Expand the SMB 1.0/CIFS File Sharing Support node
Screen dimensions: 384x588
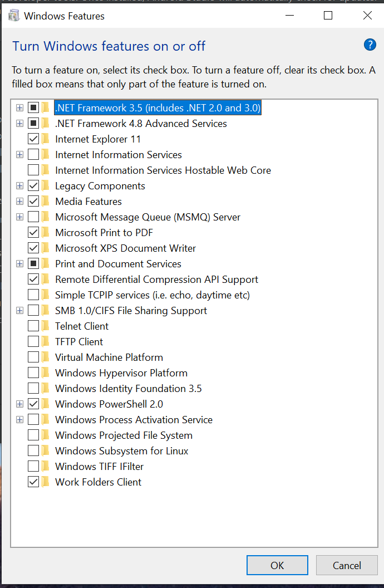click(20, 311)
